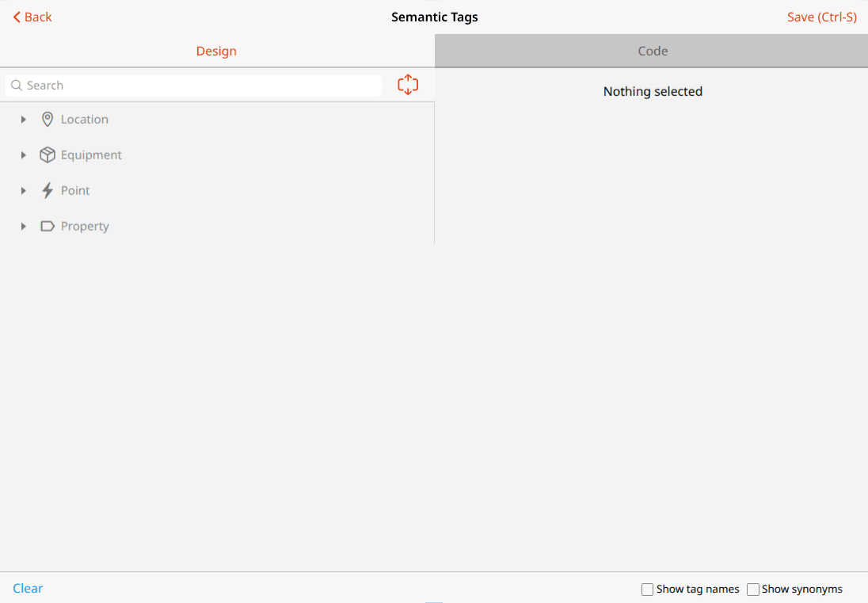
Task: Expand the Location tree node
Action: tap(23, 119)
